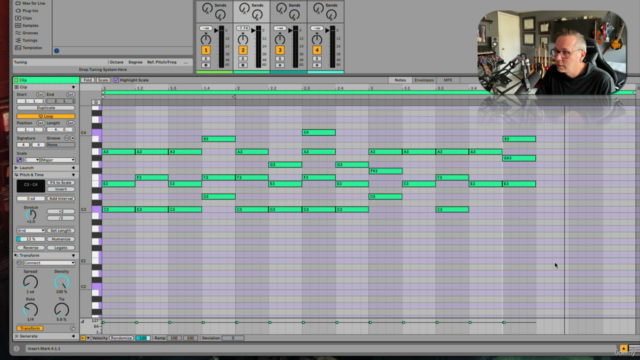Click the Fold button
This screenshot has height=360, width=640.
[x=88, y=80]
